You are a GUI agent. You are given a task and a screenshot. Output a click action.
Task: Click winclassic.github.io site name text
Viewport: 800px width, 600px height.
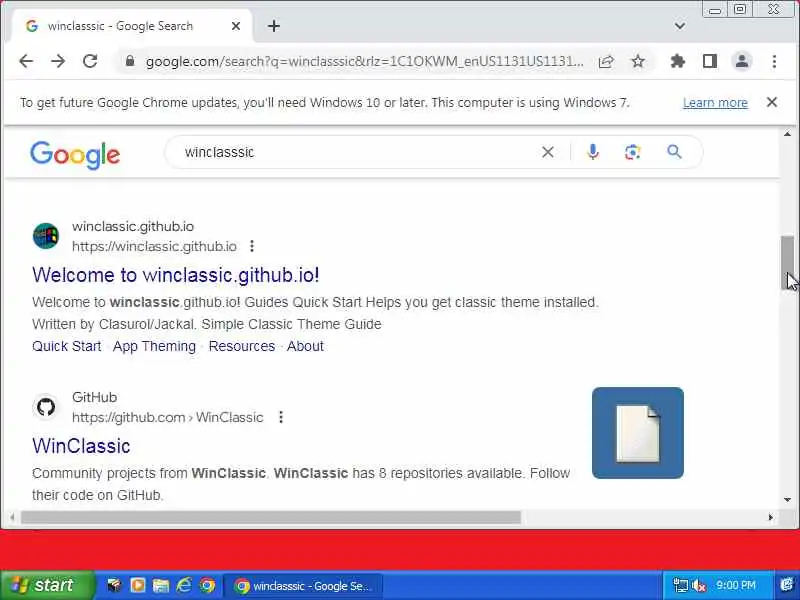pyautogui.click(x=133, y=226)
